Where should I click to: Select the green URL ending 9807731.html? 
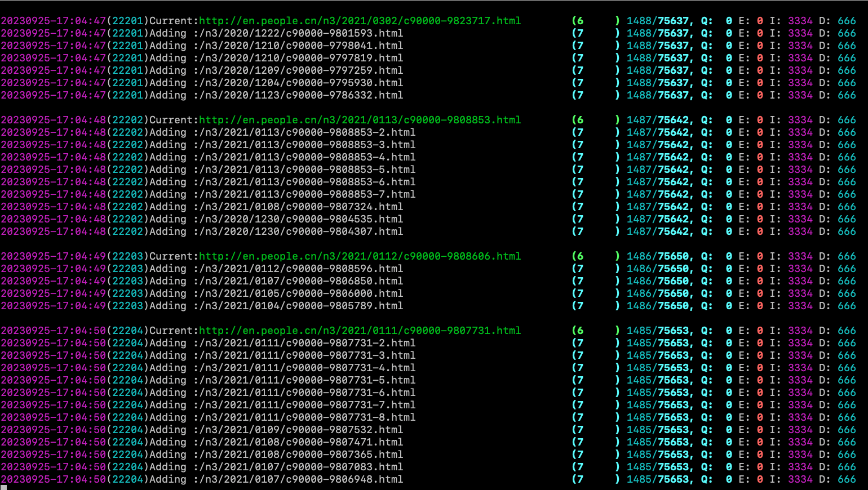[358, 330]
